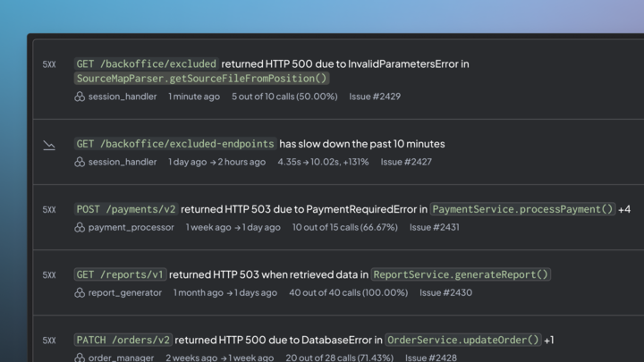This screenshot has width=644, height=362.
Task: Expand the +4 additional locations for payments
Action: click(x=624, y=209)
